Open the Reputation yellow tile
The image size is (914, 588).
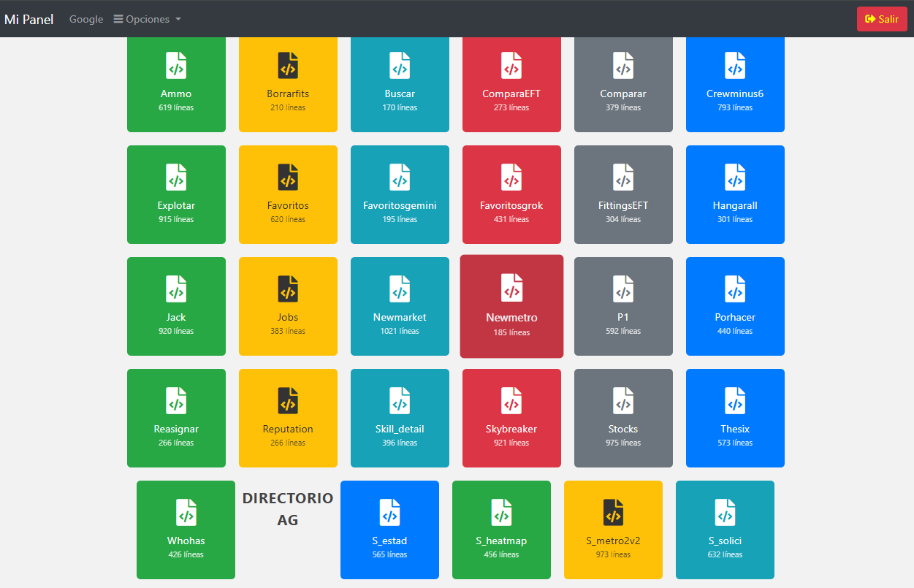[x=288, y=419]
